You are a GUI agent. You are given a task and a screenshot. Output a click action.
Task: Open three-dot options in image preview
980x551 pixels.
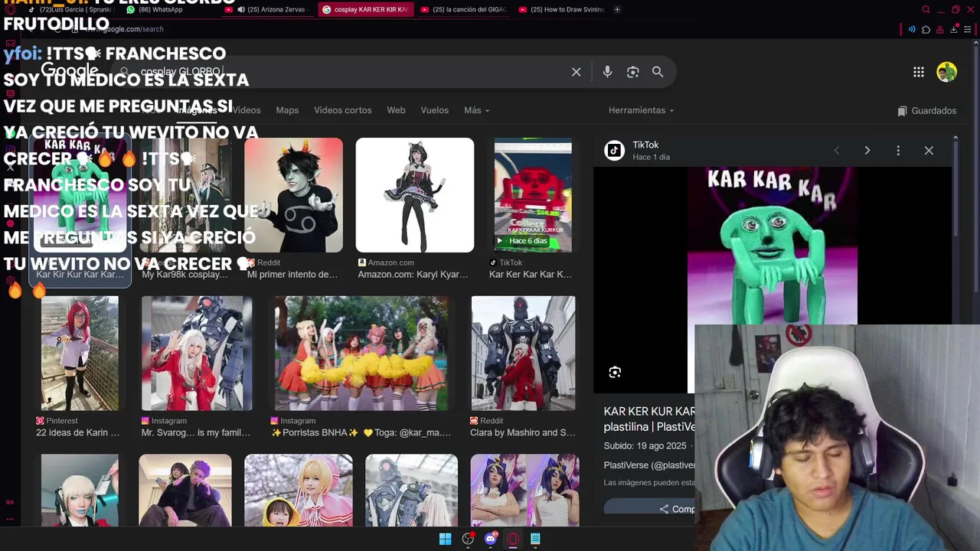pos(898,151)
